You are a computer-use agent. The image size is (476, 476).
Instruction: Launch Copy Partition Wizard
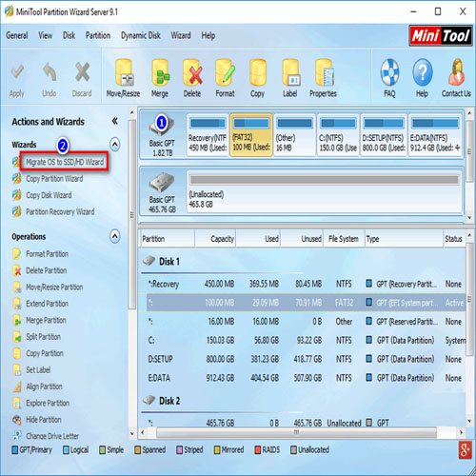click(x=54, y=179)
